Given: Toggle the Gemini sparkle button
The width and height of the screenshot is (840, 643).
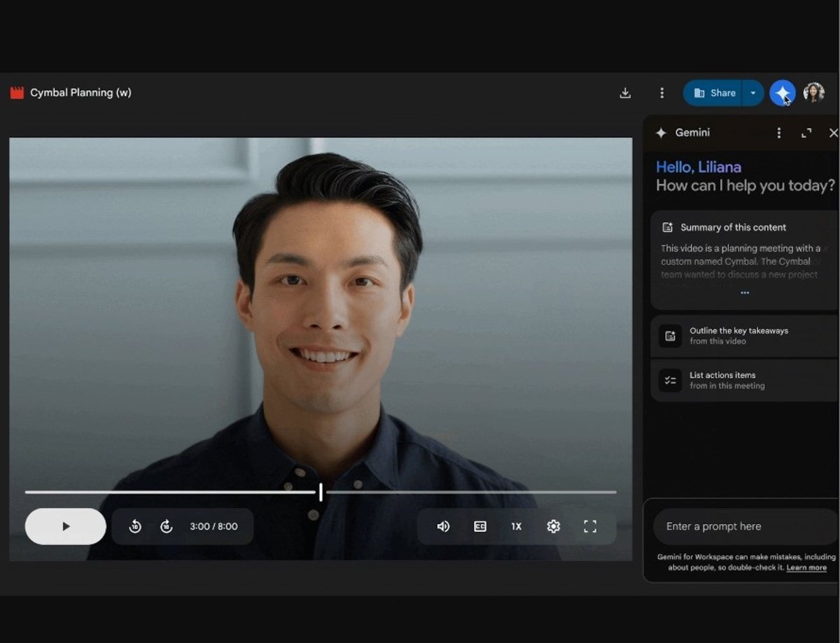Looking at the screenshot, I should (782, 93).
